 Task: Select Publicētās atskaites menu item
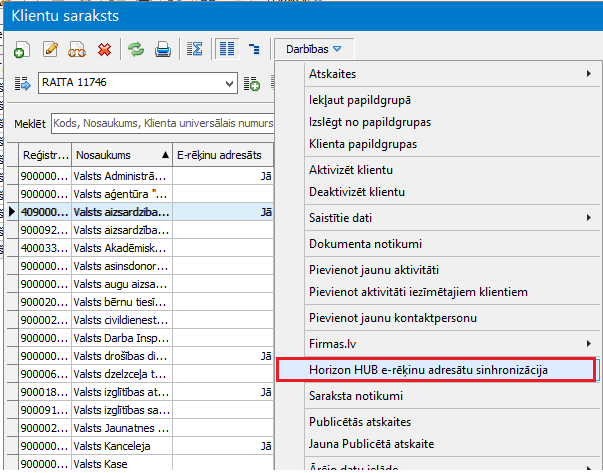coord(450,422)
